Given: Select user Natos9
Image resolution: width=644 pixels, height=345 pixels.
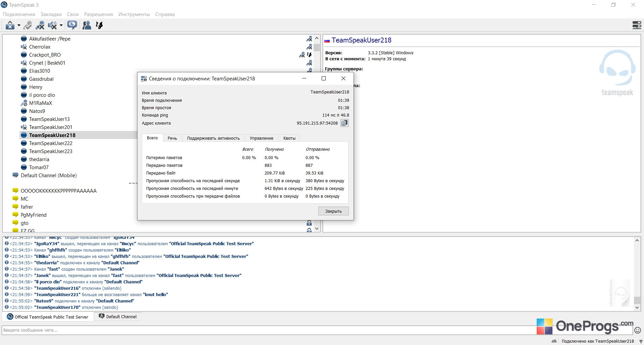Looking at the screenshot, I should pos(37,111).
